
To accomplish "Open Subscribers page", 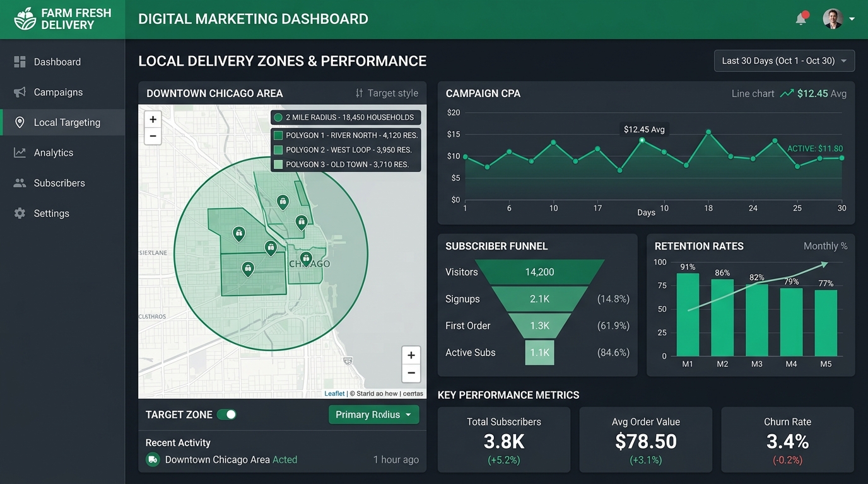I will (x=62, y=183).
